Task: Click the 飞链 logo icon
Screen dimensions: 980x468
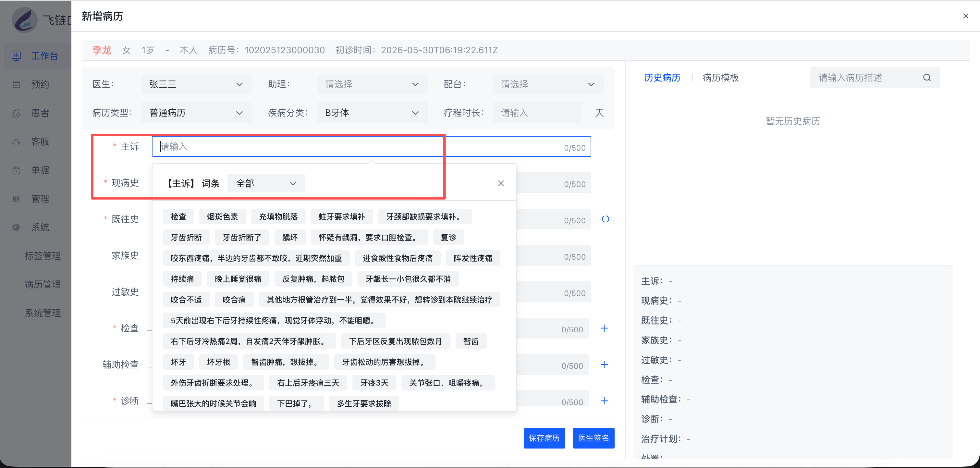Action: (24, 20)
